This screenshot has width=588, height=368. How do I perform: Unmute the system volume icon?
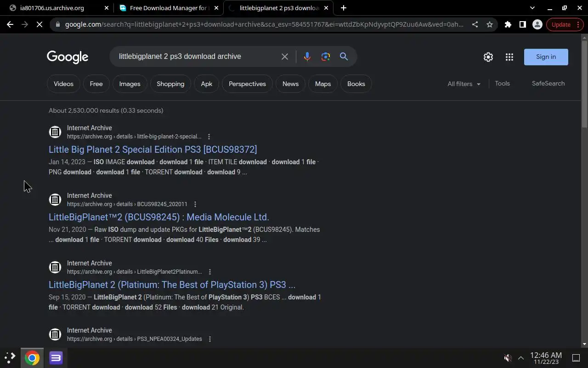coord(508,358)
